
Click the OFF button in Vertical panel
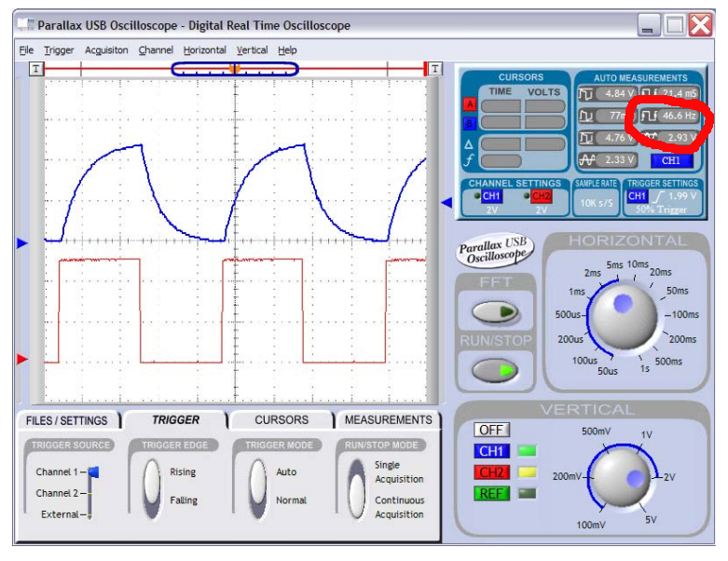pos(491,431)
